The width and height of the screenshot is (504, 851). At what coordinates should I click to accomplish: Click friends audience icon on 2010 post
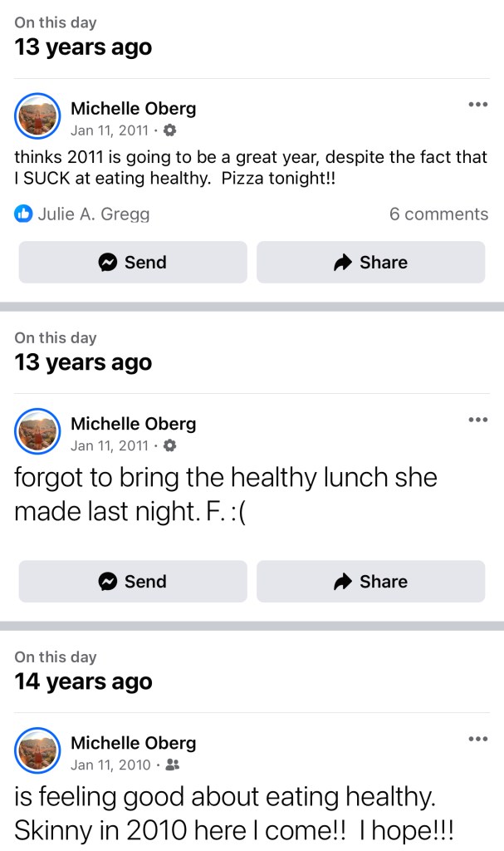[x=173, y=765]
